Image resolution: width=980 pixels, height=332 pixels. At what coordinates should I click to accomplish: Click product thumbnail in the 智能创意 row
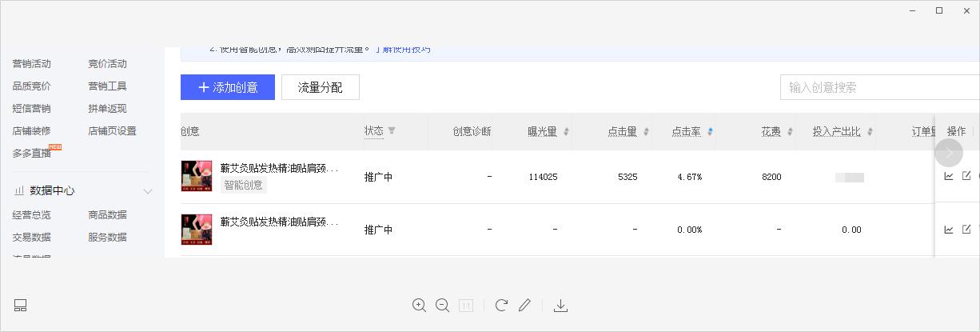tap(197, 176)
